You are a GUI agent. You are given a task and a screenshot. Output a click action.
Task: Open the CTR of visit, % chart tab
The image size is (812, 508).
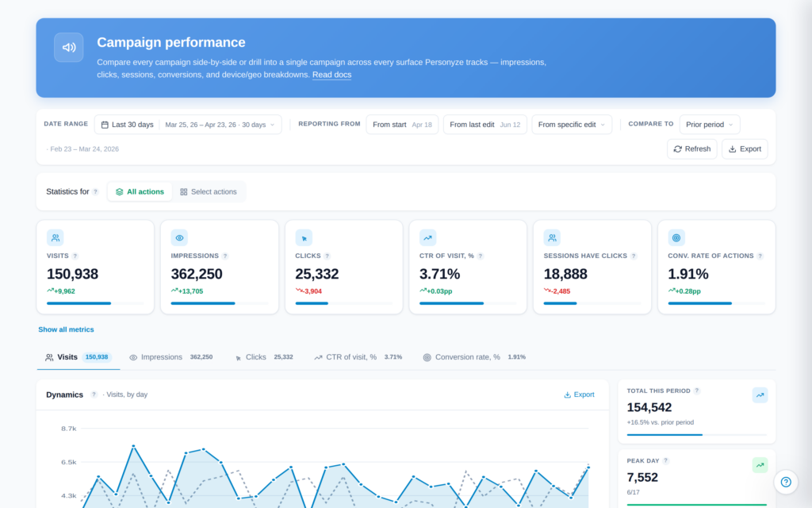pos(358,357)
